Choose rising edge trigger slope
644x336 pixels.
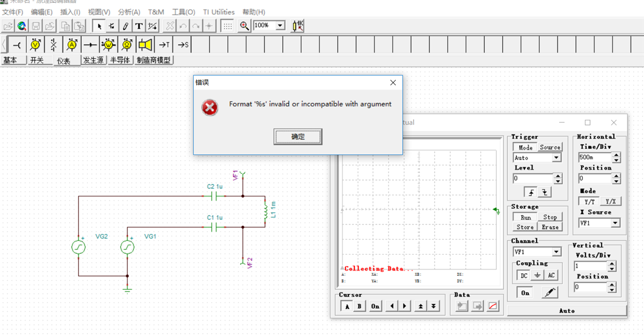click(x=531, y=192)
